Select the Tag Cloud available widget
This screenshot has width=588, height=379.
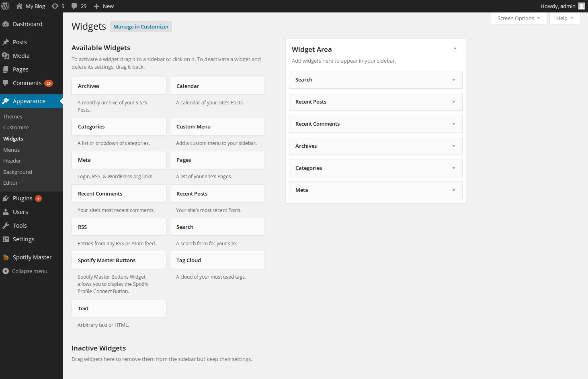pos(217,260)
